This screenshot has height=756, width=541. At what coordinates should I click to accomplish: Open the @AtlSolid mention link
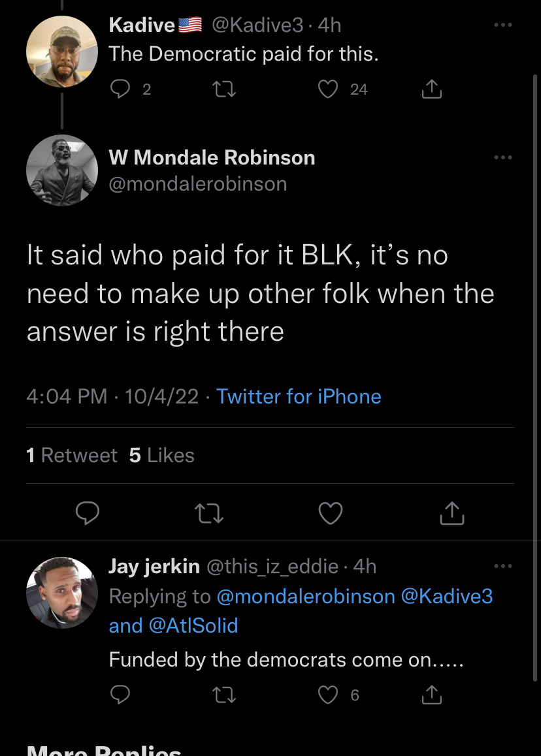pyautogui.click(x=193, y=625)
